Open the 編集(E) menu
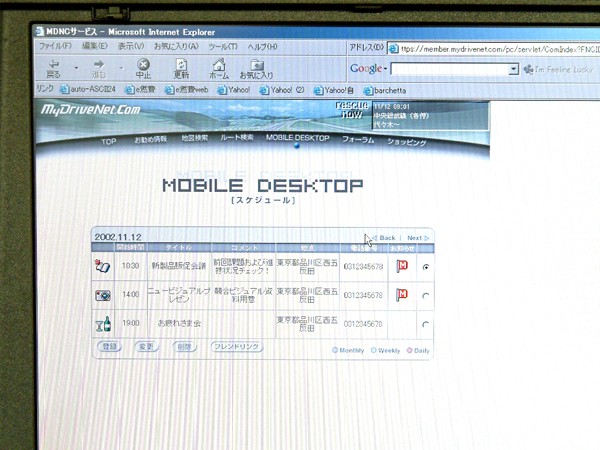The height and width of the screenshot is (450, 600). click(x=95, y=46)
